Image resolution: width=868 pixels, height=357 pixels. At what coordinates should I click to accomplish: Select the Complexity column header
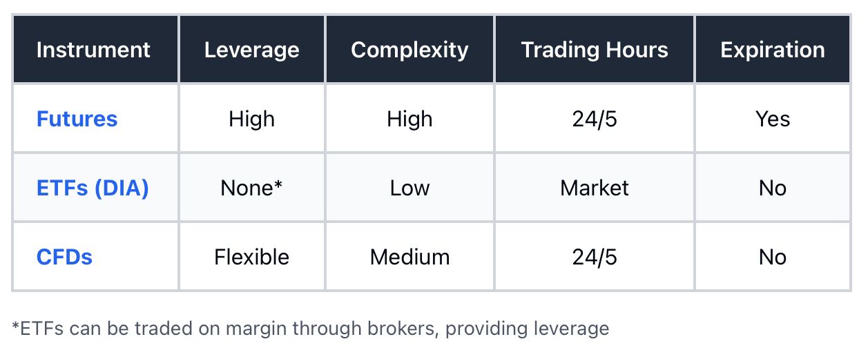(x=409, y=50)
